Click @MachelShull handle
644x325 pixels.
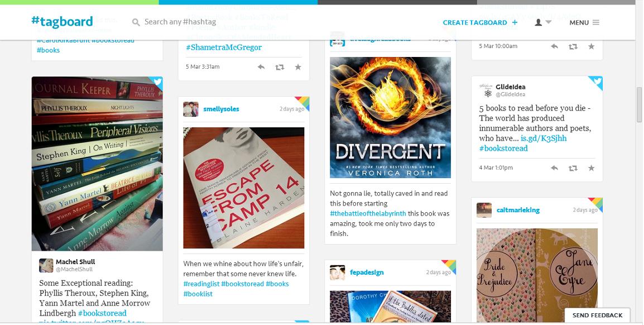(74, 270)
